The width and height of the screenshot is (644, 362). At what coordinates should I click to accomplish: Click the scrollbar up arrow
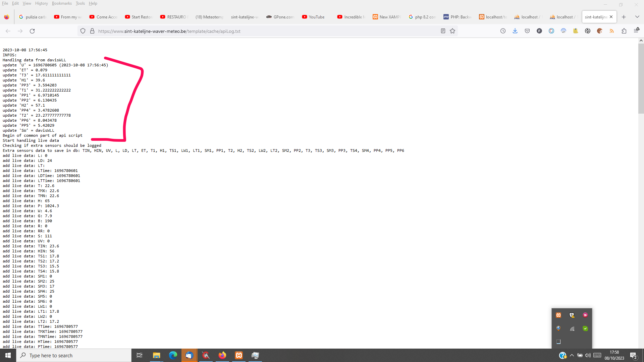pos(641,41)
